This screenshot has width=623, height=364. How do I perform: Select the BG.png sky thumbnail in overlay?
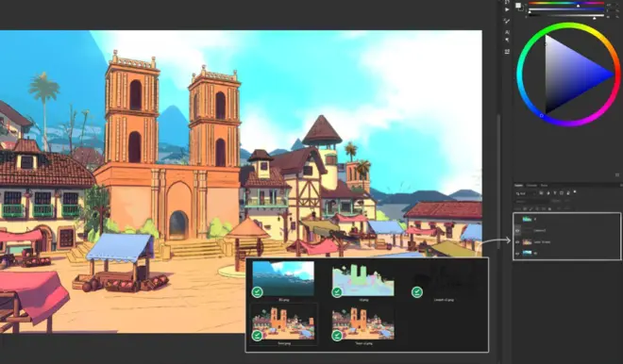[x=283, y=278]
